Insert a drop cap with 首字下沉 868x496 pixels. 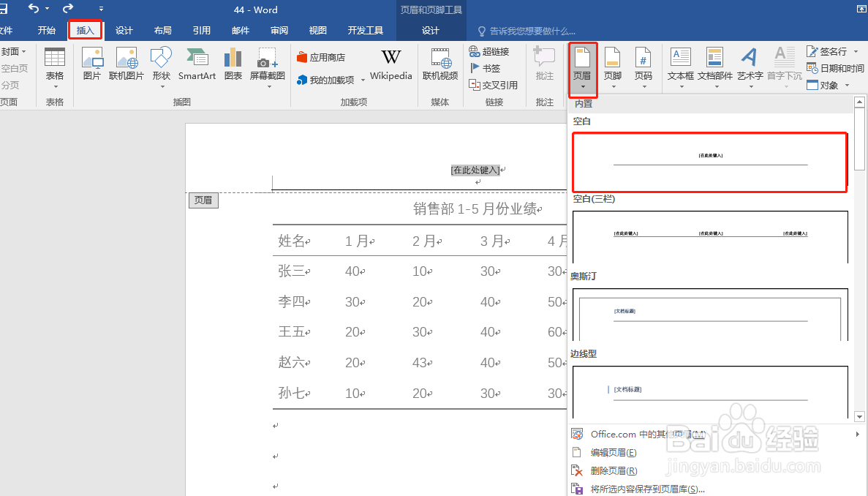(x=784, y=66)
